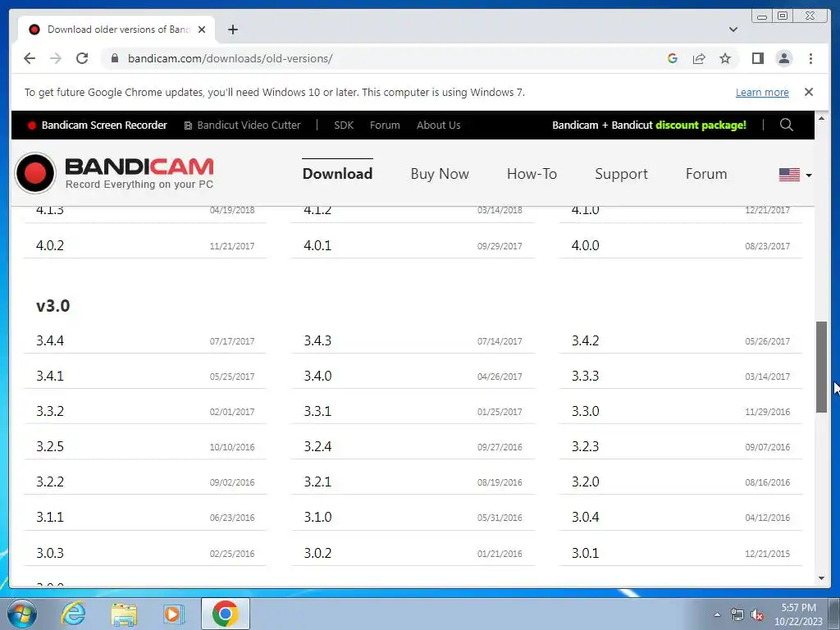Click the Bandicam logo
The width and height of the screenshot is (840, 630).
(x=114, y=173)
